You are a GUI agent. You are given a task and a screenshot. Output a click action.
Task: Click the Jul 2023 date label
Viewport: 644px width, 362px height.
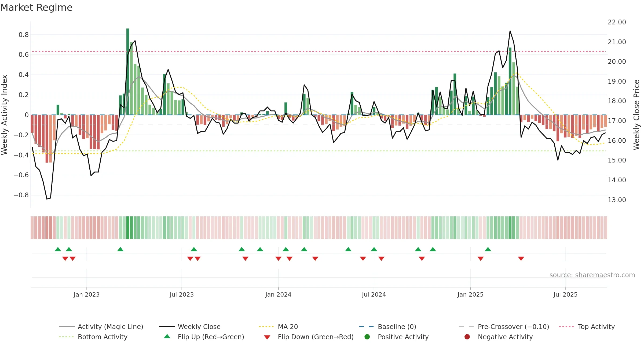point(182,294)
